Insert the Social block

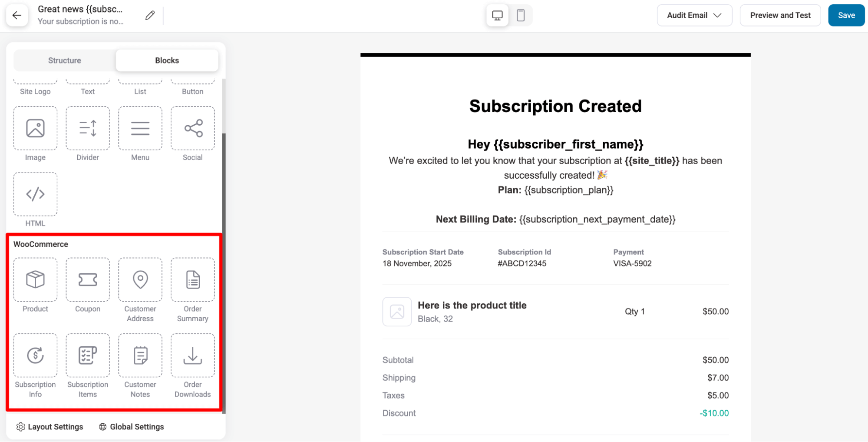tap(192, 128)
